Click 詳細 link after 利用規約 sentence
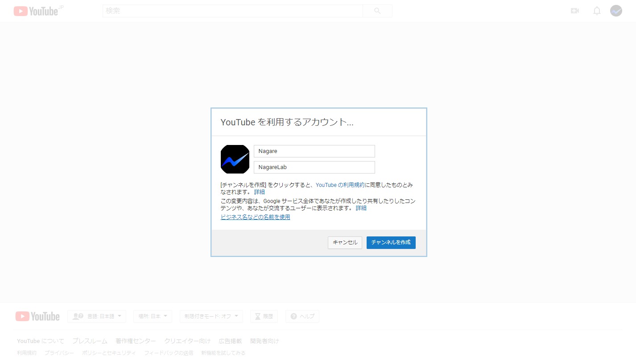This screenshot has height=364, width=636. (260, 192)
